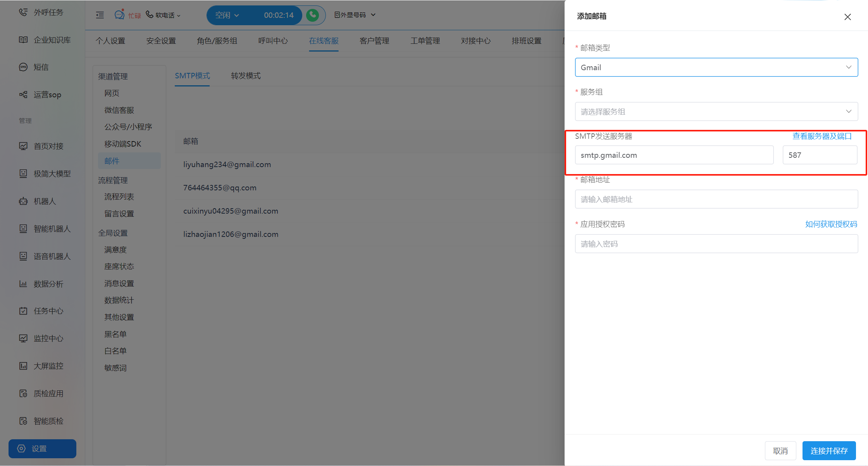Open the 机器人 robot icon
Screen dimensions: 868x466
pyautogui.click(x=23, y=201)
